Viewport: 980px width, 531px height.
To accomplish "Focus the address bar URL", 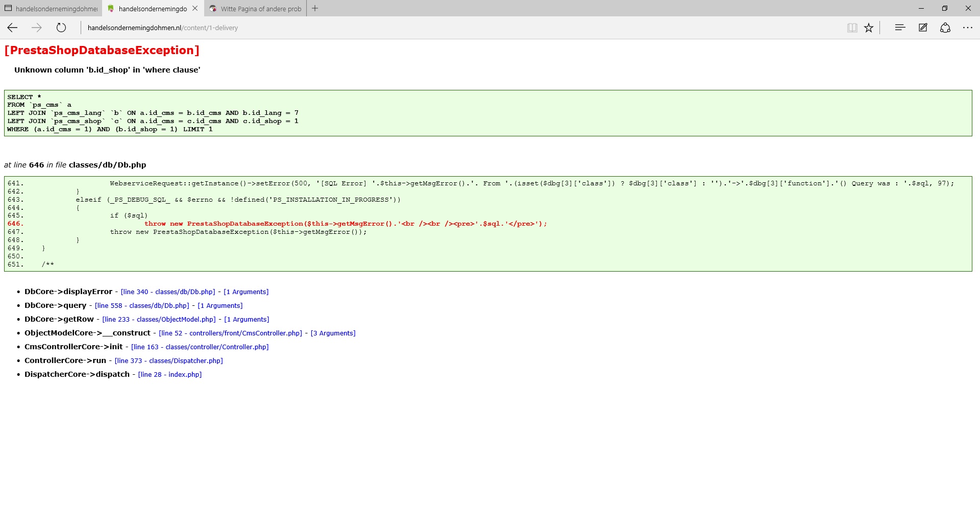I will coord(163,28).
